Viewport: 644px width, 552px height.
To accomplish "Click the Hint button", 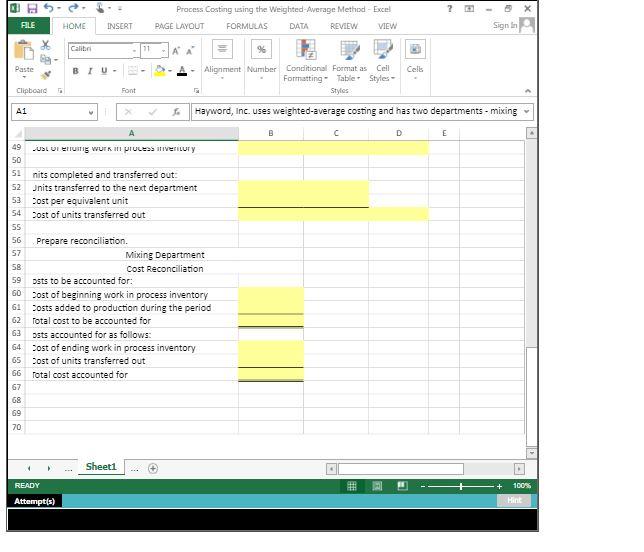I will point(514,500).
